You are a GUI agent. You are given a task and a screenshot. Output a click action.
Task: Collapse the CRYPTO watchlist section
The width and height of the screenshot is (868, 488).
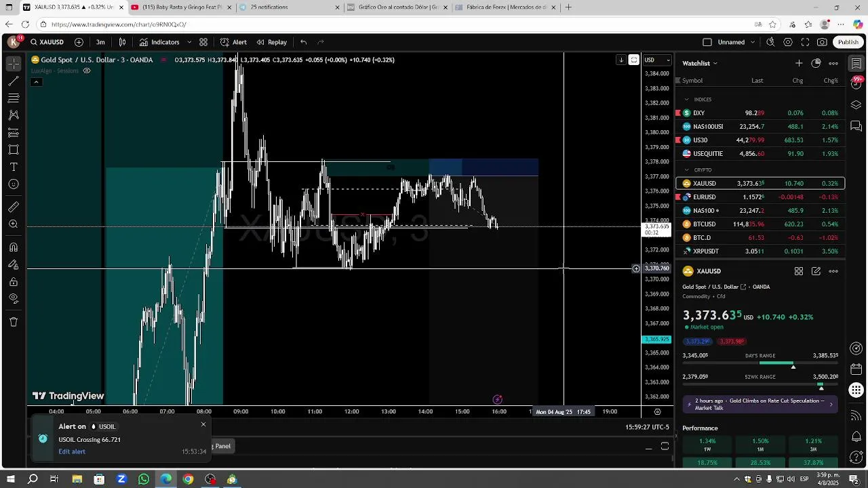[686, 170]
